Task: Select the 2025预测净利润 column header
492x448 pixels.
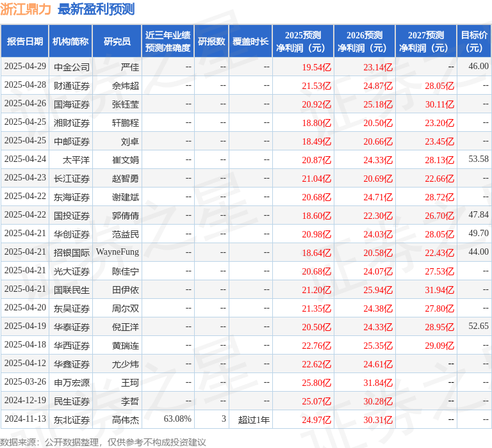Action: pyautogui.click(x=303, y=42)
